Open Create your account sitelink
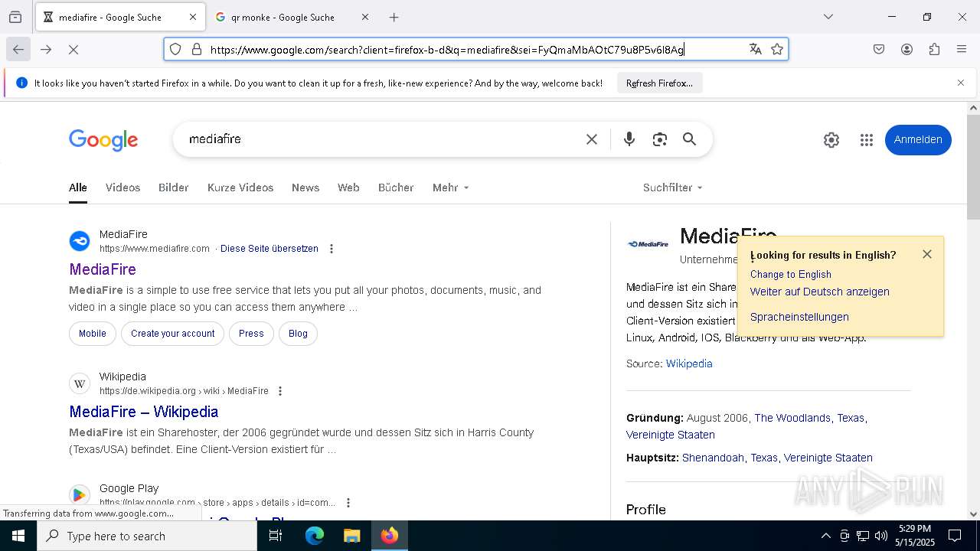This screenshot has width=980, height=551. click(173, 334)
